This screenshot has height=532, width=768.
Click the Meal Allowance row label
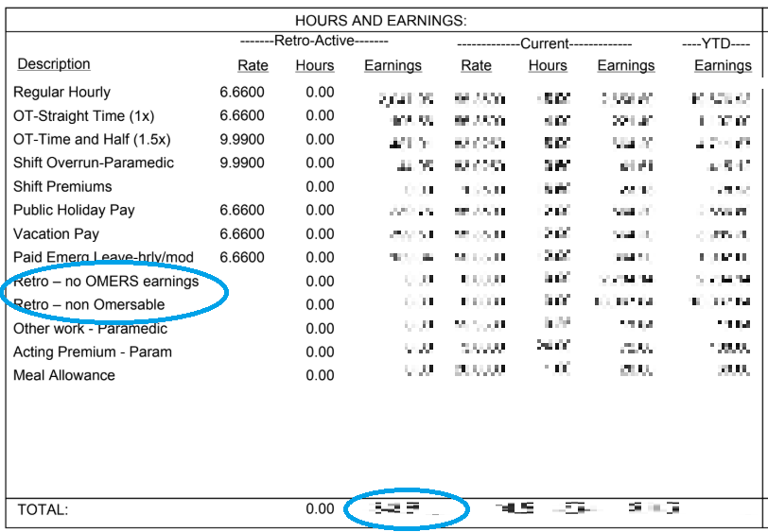[64, 376]
